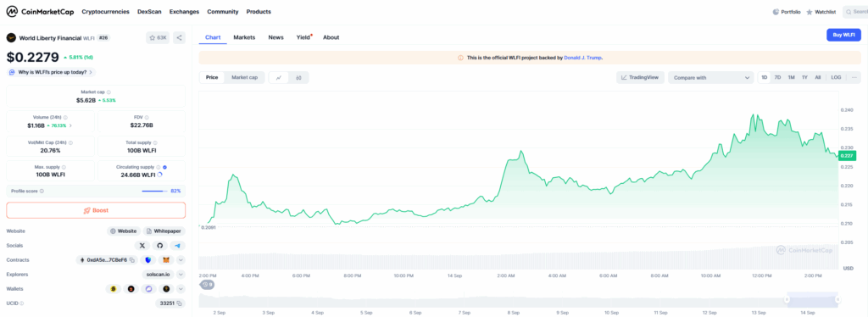Select candlestick chart style
The width and height of the screenshot is (868, 317).
point(298,77)
